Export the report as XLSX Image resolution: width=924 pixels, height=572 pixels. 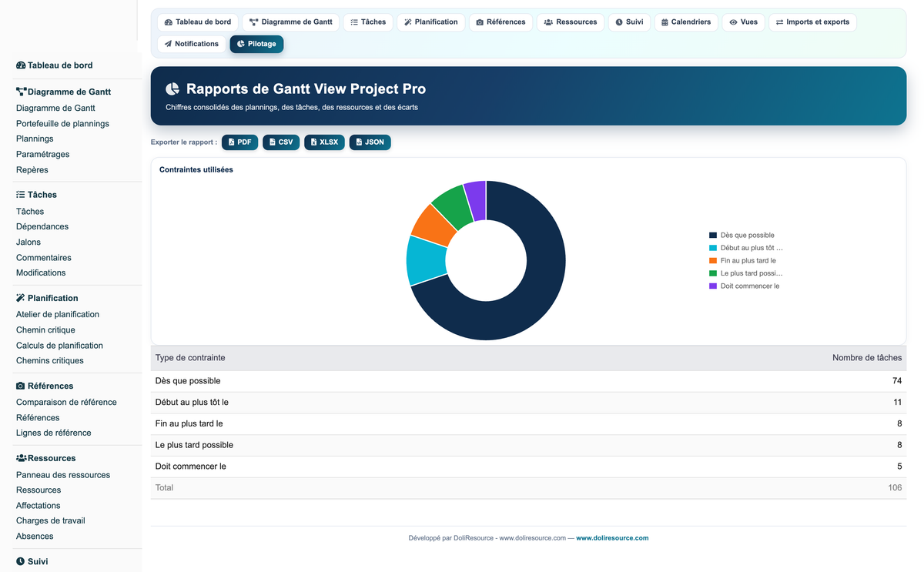pyautogui.click(x=324, y=142)
